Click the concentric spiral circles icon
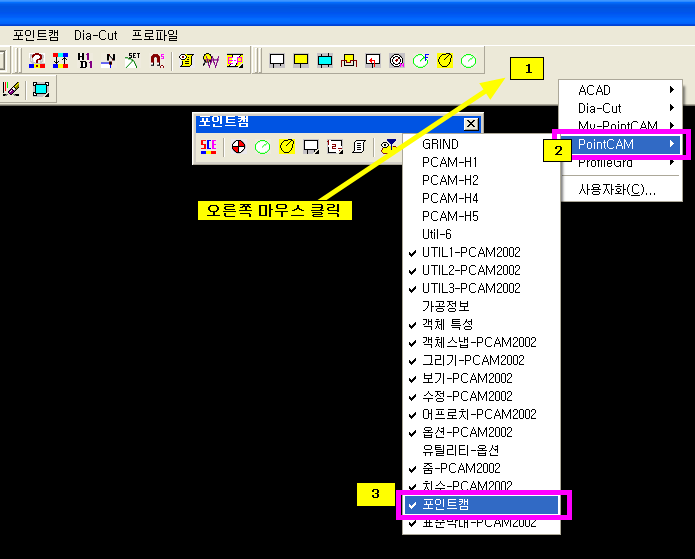The height and width of the screenshot is (559, 695). click(x=397, y=60)
